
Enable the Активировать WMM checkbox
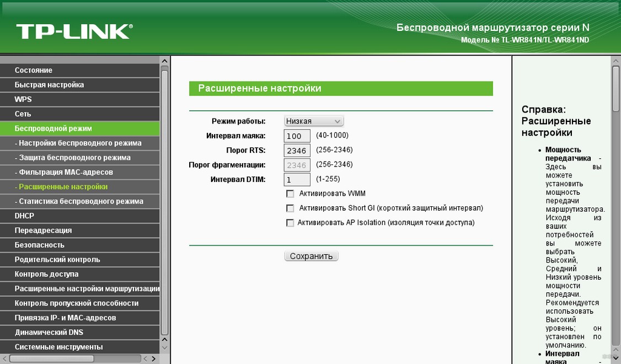(x=290, y=194)
